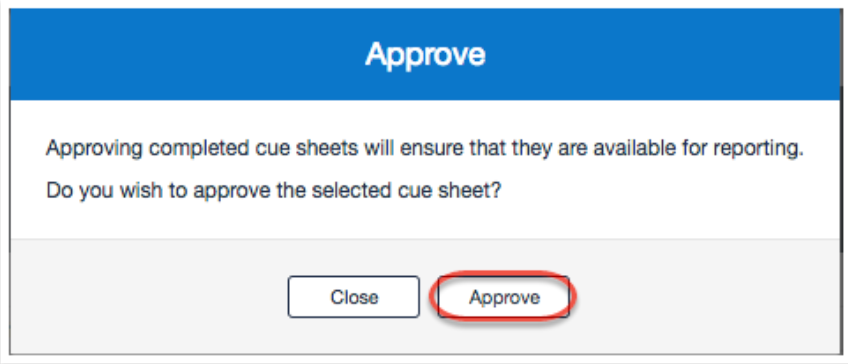Screen dimensions: 848x364
Task: Approve the cue sheet for reporting
Action: click(x=504, y=296)
